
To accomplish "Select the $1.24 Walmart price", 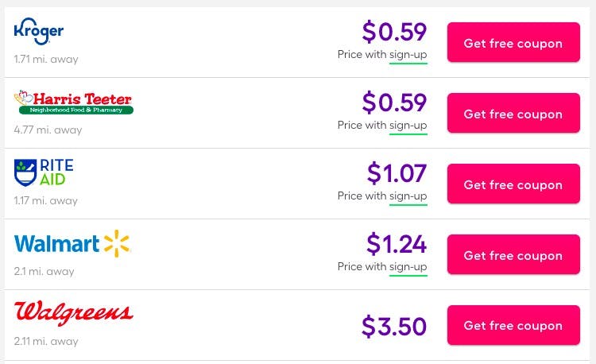I will pos(397,244).
